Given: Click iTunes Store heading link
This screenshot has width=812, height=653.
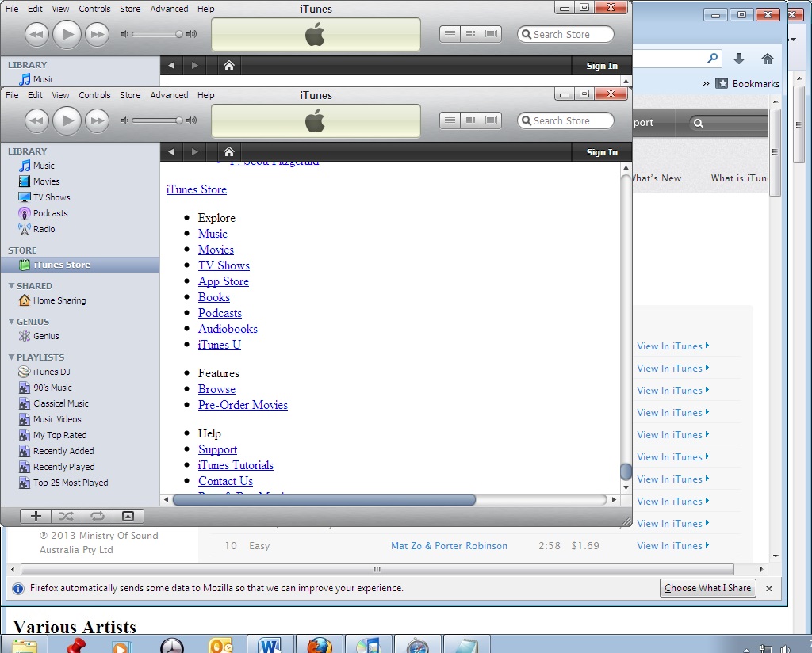Looking at the screenshot, I should coord(197,189).
